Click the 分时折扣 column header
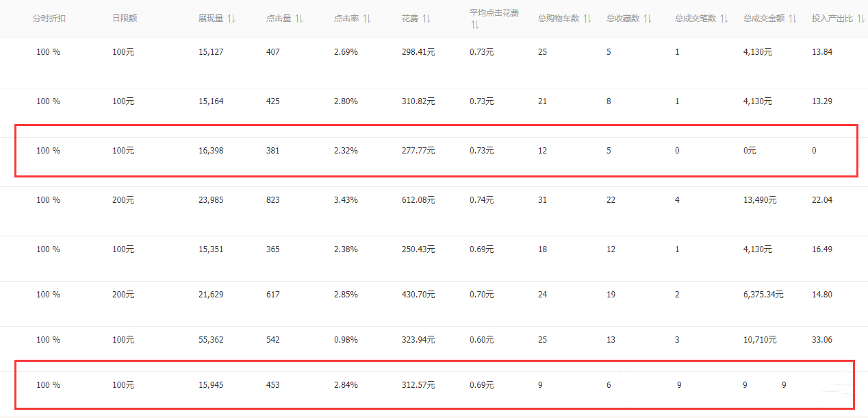The width and height of the screenshot is (868, 418). tap(49, 19)
